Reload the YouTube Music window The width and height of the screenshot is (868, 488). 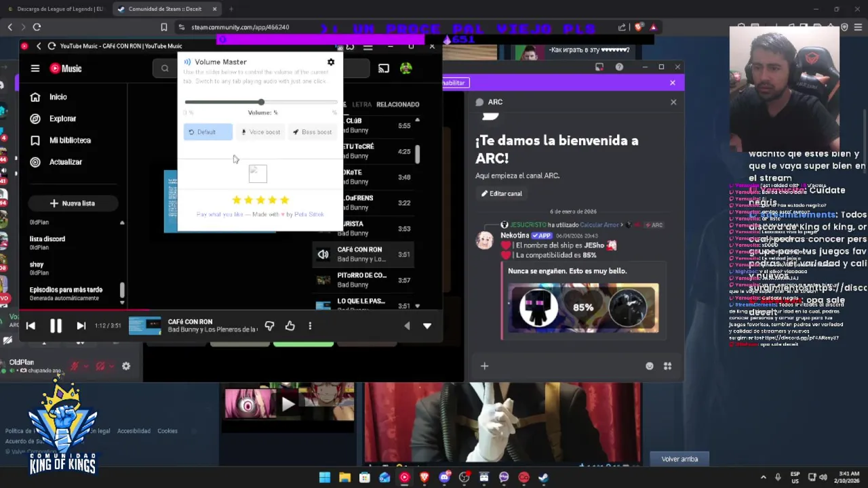pyautogui.click(x=52, y=46)
